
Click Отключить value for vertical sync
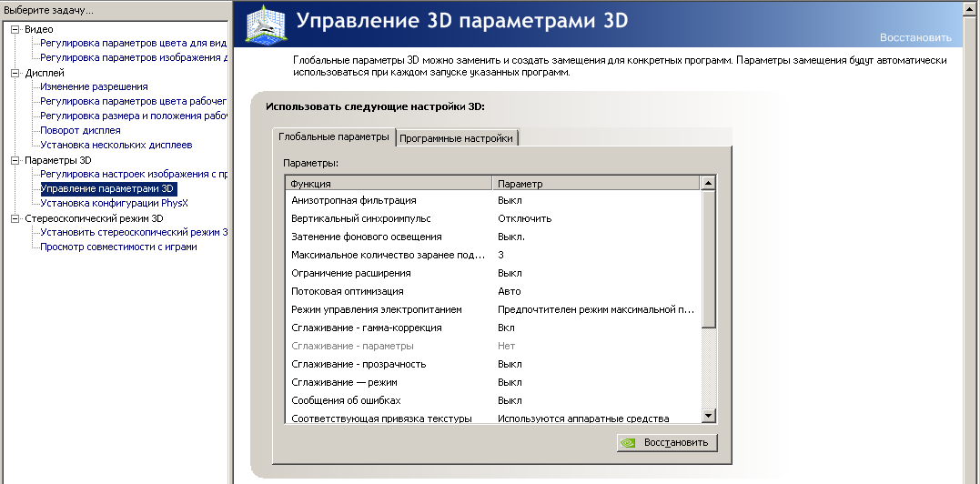coord(524,218)
